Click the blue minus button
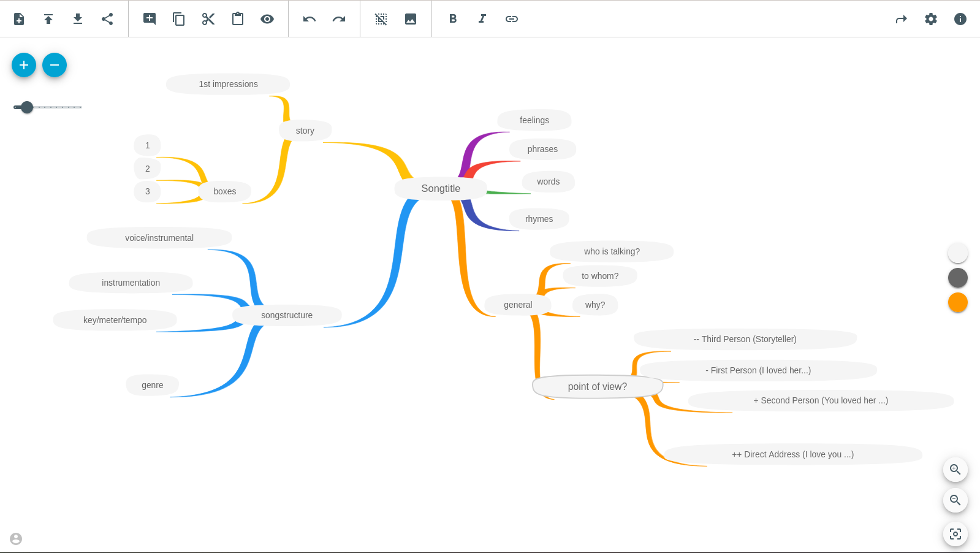 coord(55,65)
